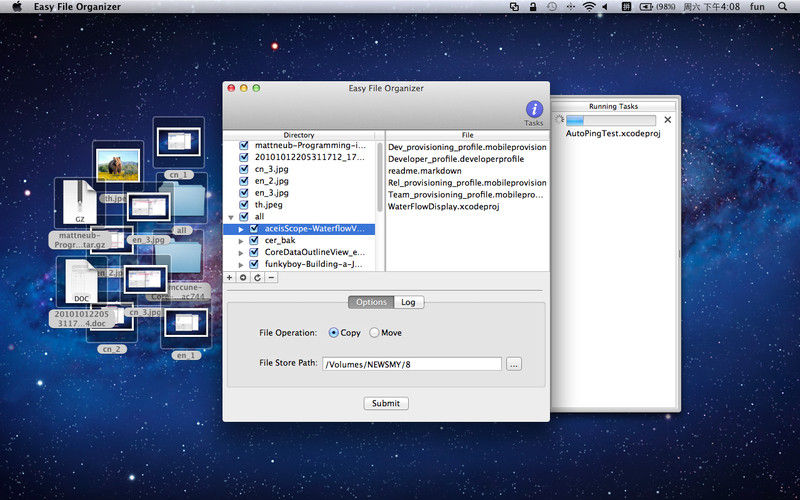Collapse the 'all' folder tree
This screenshot has height=500, width=800.
pos(231,217)
